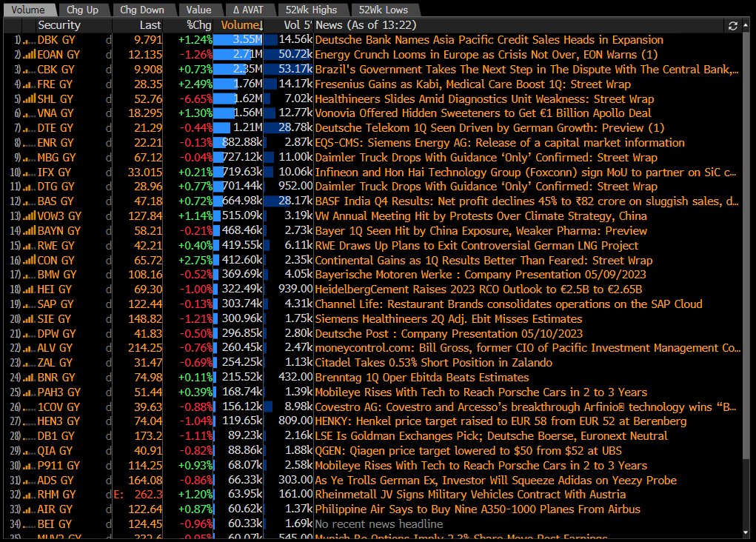The height and width of the screenshot is (542, 756).
Task: Open the signal-bar icon for DBK GY
Action: click(x=30, y=41)
